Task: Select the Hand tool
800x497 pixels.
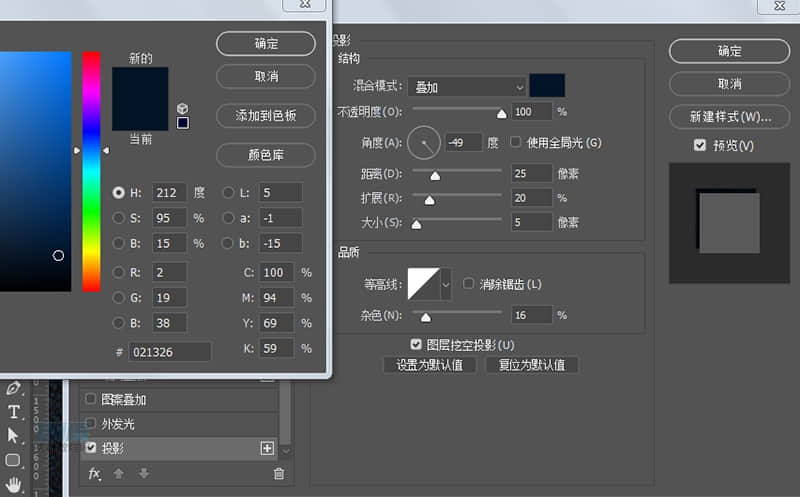Action: coord(13,484)
